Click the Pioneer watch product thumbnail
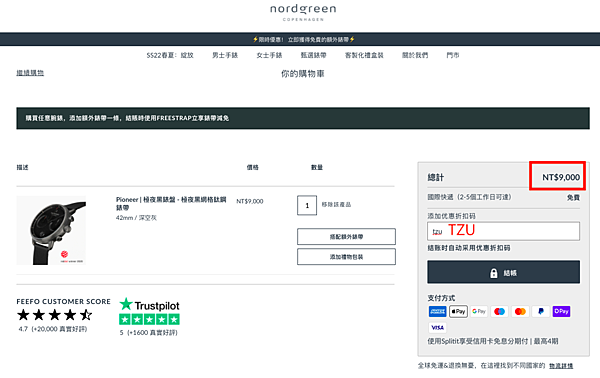The width and height of the screenshot is (600, 378). click(51, 230)
